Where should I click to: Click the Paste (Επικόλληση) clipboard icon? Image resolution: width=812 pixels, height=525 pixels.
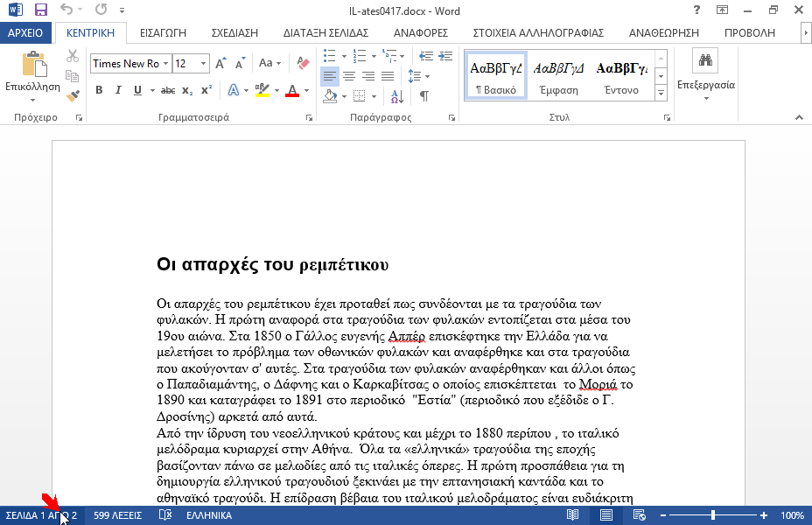(34, 64)
